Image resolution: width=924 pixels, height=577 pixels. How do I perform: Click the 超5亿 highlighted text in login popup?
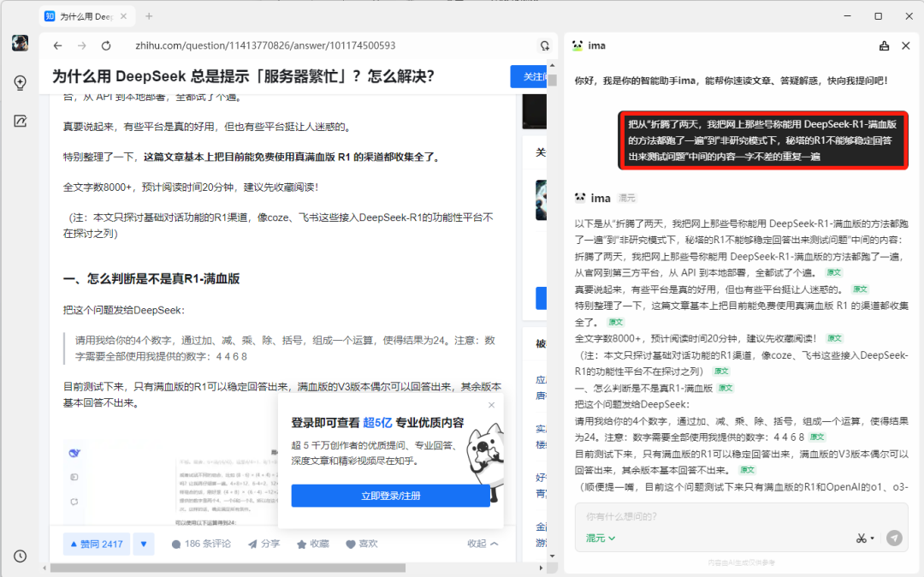click(x=377, y=423)
